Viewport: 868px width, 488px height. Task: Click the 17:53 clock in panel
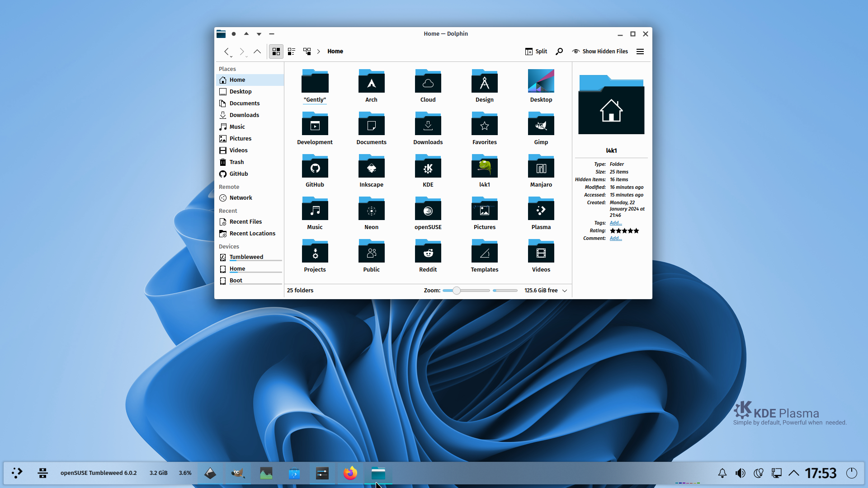pyautogui.click(x=821, y=473)
